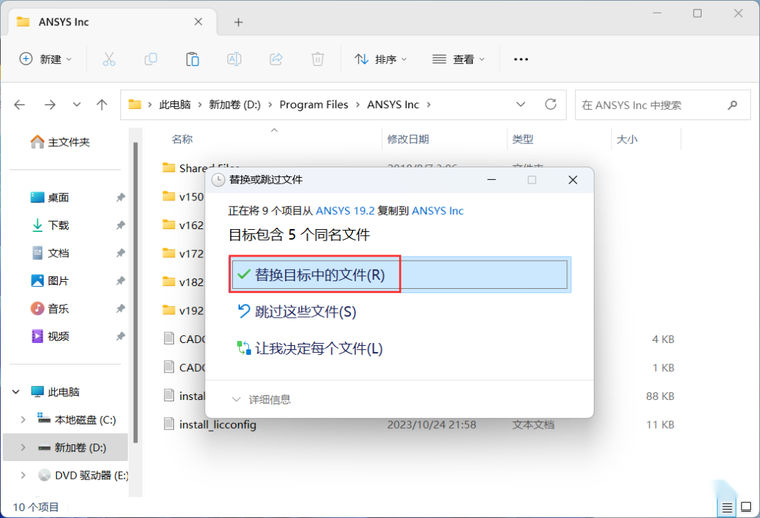Sort by the 大小 column header

pos(627,140)
